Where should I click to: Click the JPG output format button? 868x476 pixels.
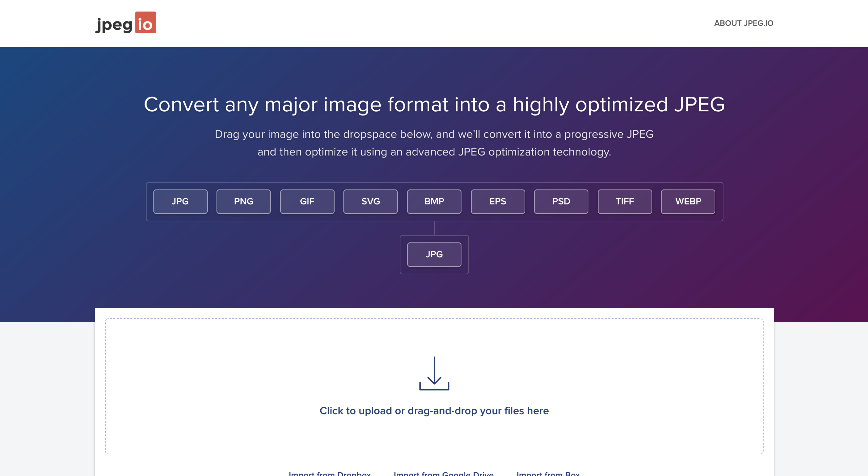434,254
